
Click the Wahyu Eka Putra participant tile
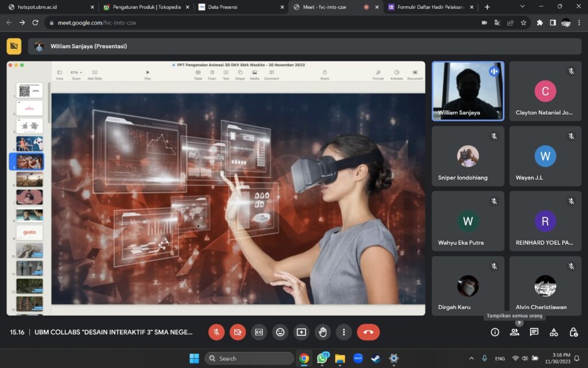pyautogui.click(x=468, y=221)
